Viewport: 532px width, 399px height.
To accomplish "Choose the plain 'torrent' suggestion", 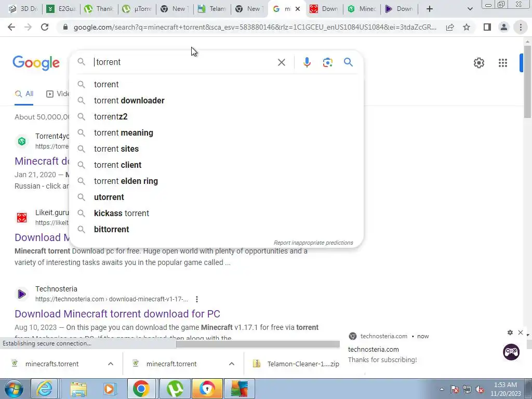I will tap(216, 85).
